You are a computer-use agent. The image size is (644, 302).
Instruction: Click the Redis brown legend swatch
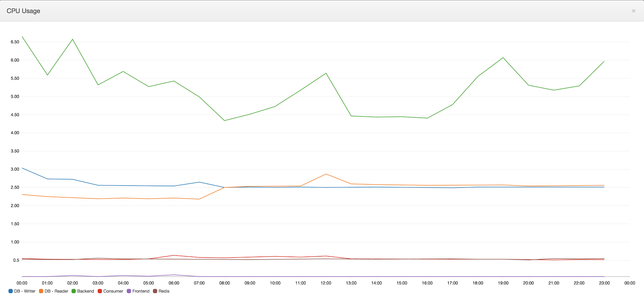[x=155, y=291]
